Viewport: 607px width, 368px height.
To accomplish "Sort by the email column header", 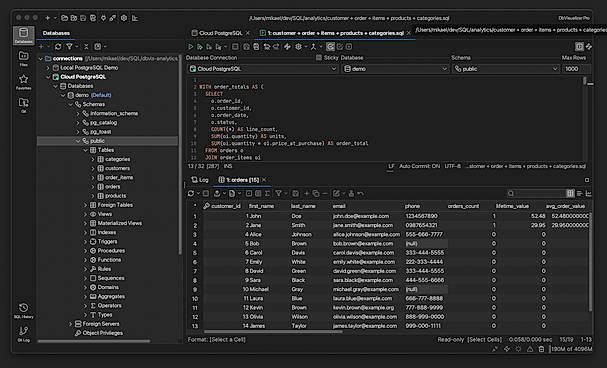I will 339,206.
